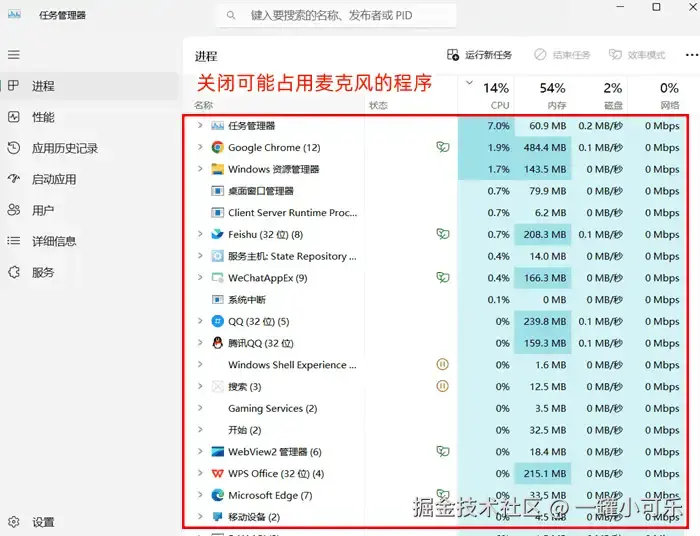Open the 服务 tab

(x=89, y=272)
